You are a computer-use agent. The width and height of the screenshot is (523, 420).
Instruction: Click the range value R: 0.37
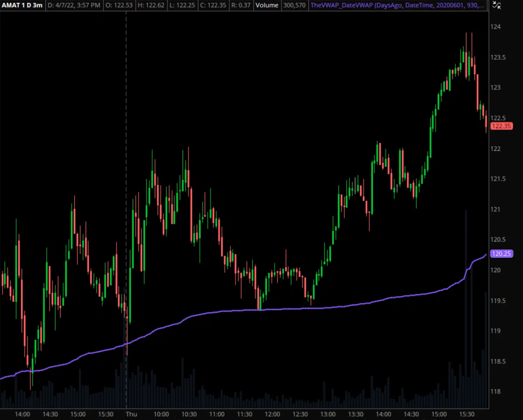coord(241,5)
